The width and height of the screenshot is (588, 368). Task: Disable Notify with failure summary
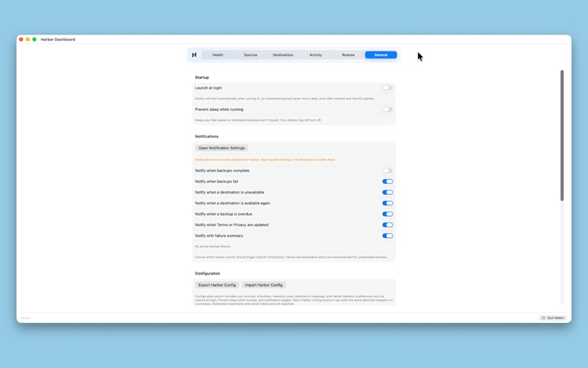[387, 236]
